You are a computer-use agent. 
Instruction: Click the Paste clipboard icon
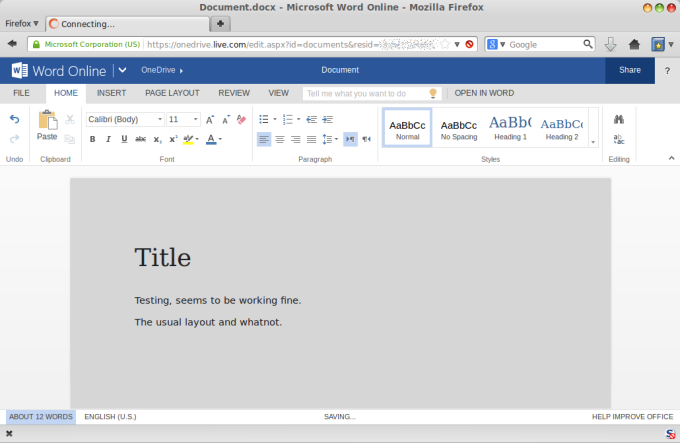47,121
